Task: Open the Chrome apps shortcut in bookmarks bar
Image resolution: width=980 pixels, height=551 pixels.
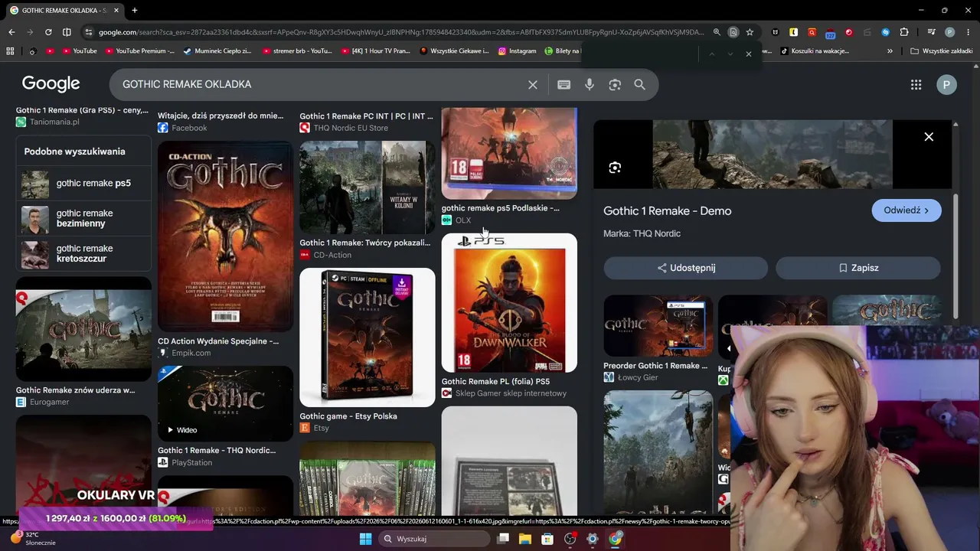Action: click(x=10, y=51)
